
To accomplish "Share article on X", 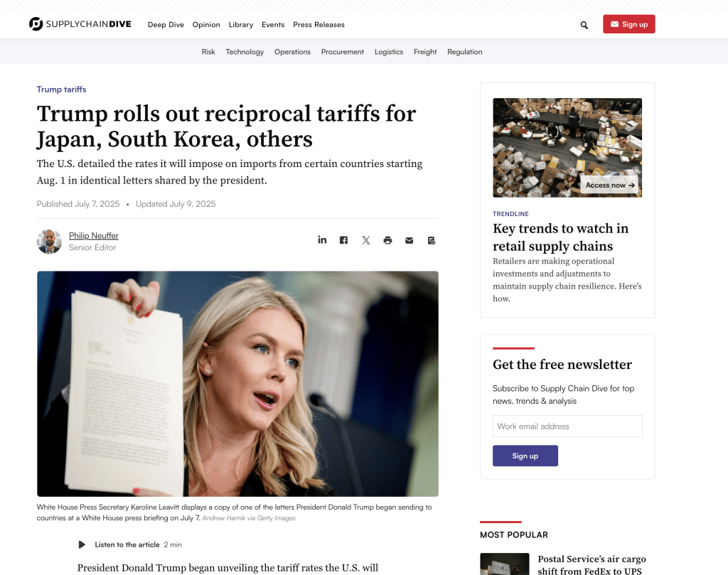I will 366,240.
